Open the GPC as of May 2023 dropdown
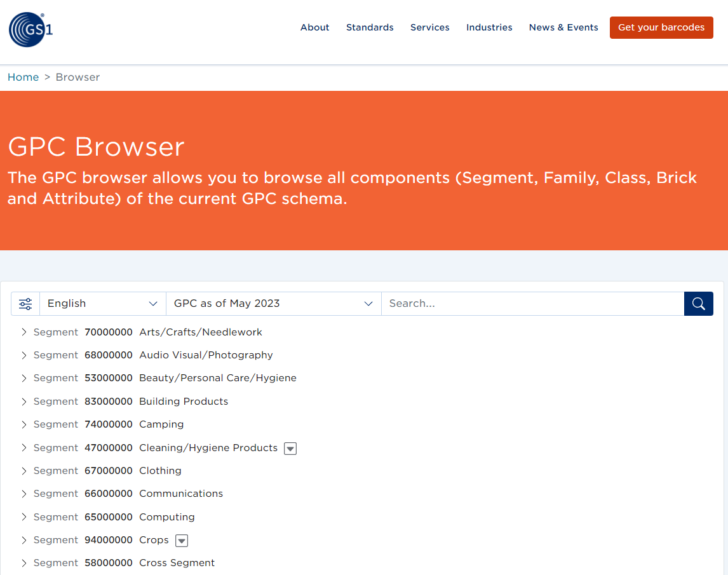728x575 pixels. (x=273, y=303)
